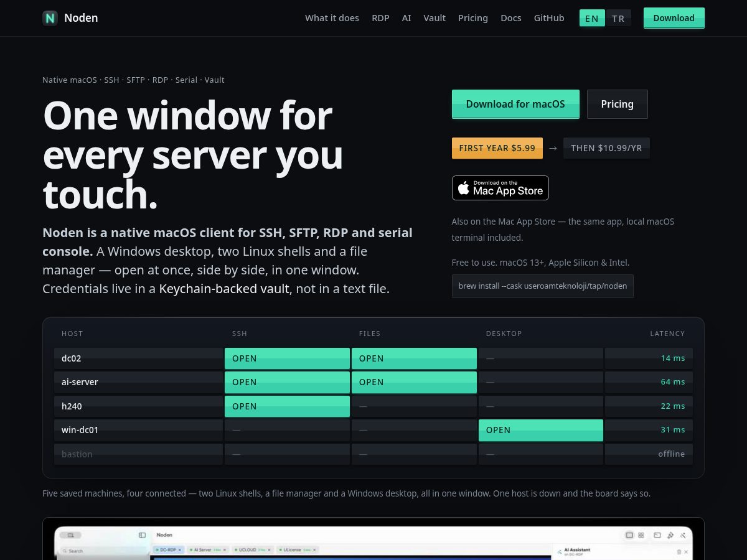
Task: Open the Mac App Store download badge
Action: [500, 188]
